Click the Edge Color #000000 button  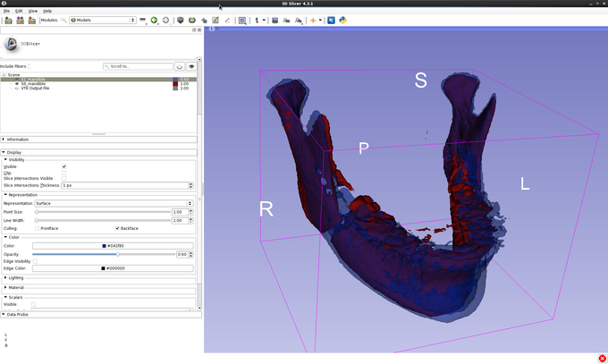click(x=113, y=267)
